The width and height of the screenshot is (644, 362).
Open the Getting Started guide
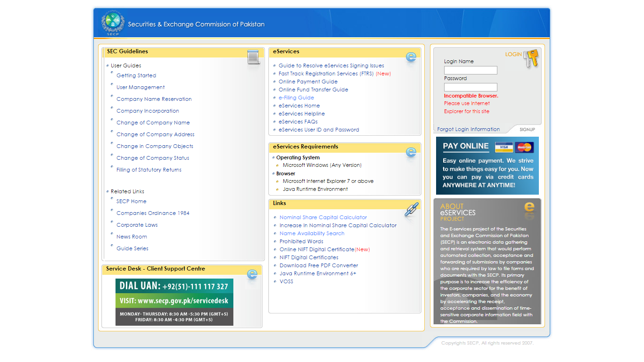click(x=136, y=75)
